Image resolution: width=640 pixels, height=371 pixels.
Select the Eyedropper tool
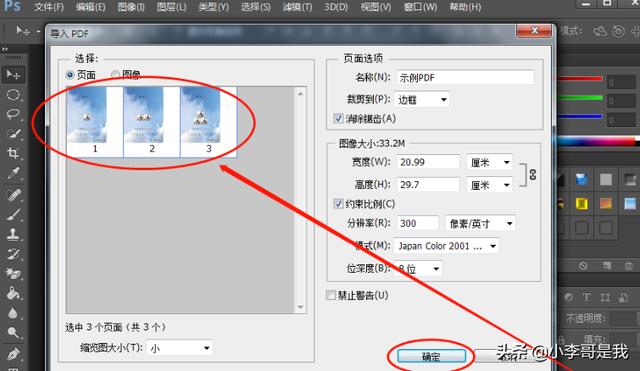pyautogui.click(x=13, y=173)
